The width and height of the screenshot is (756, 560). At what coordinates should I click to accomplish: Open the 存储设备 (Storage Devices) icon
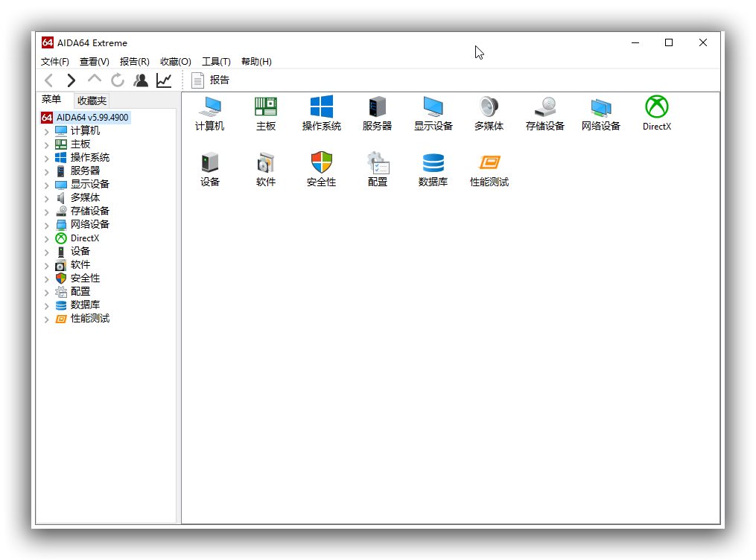[544, 112]
